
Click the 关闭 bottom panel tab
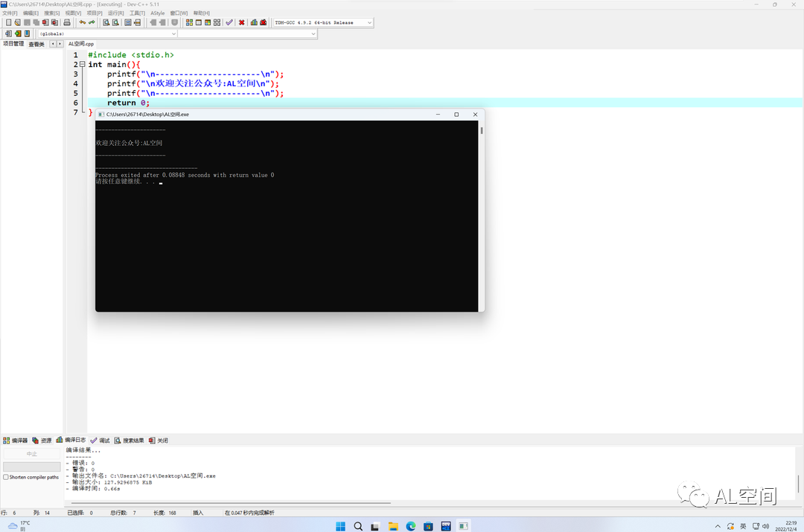pos(159,440)
